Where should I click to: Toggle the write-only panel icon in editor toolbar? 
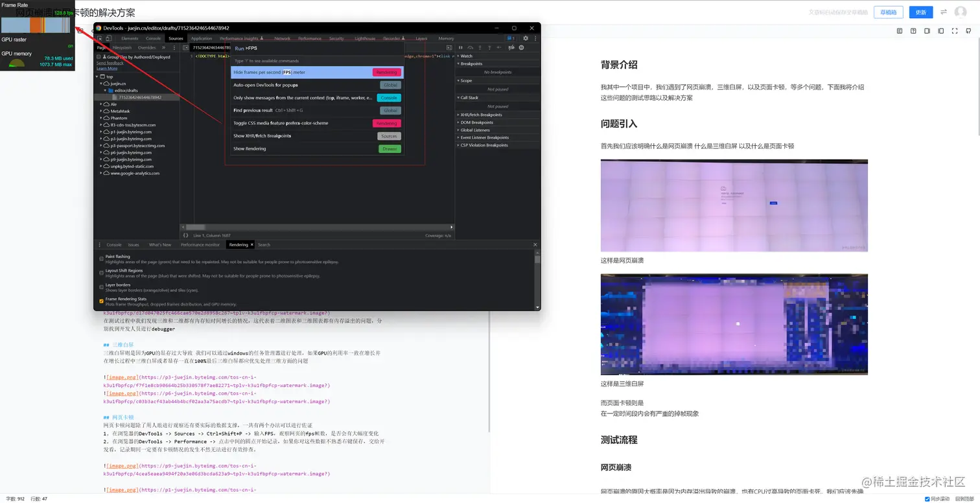[x=927, y=30]
